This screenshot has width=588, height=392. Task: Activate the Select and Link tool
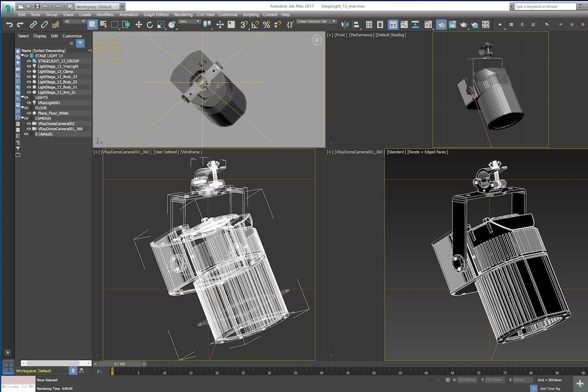(x=33, y=24)
